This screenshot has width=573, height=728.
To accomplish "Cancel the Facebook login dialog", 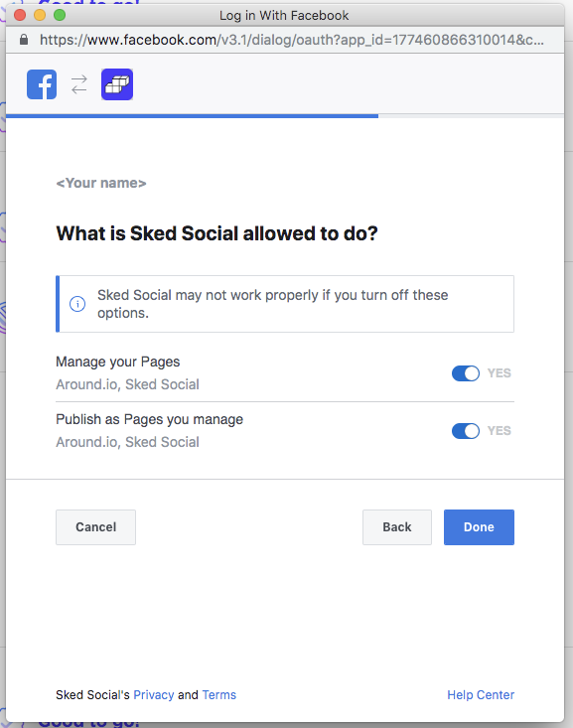I will pyautogui.click(x=95, y=527).
